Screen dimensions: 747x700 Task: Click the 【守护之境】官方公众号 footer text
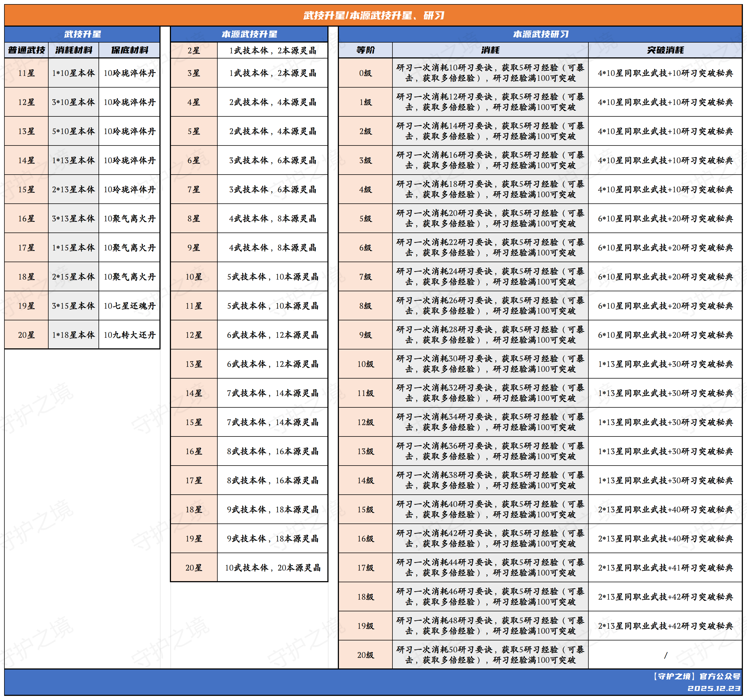(x=697, y=676)
